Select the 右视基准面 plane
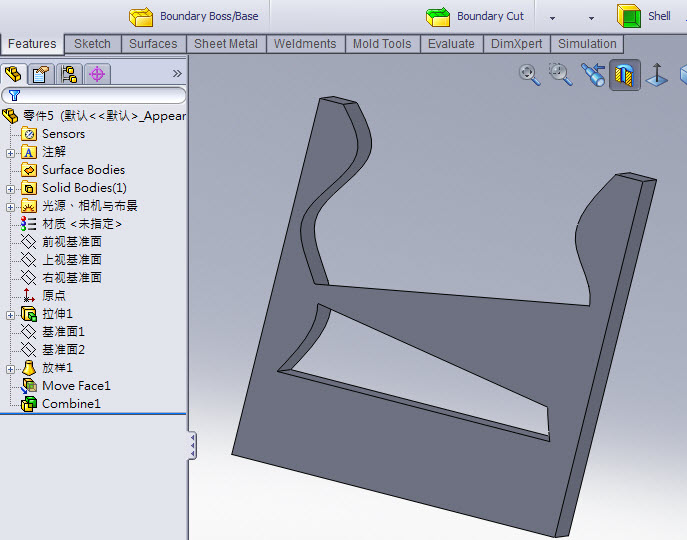 click(x=72, y=278)
